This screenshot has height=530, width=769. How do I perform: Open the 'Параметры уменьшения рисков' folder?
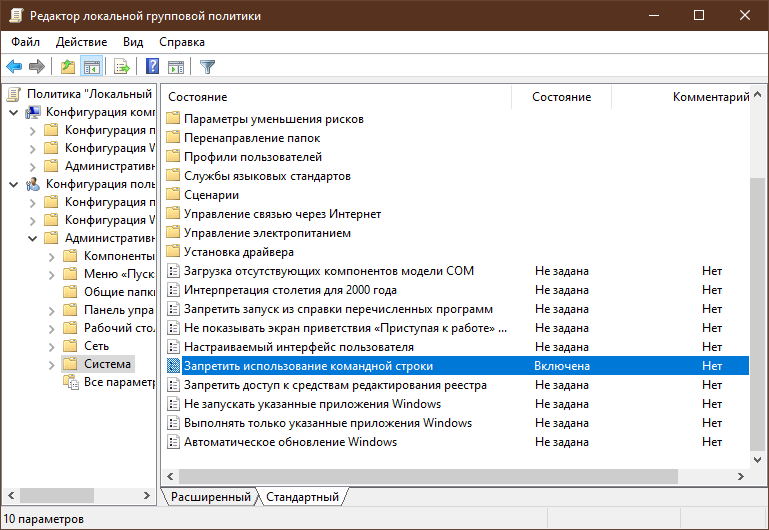[x=274, y=119]
